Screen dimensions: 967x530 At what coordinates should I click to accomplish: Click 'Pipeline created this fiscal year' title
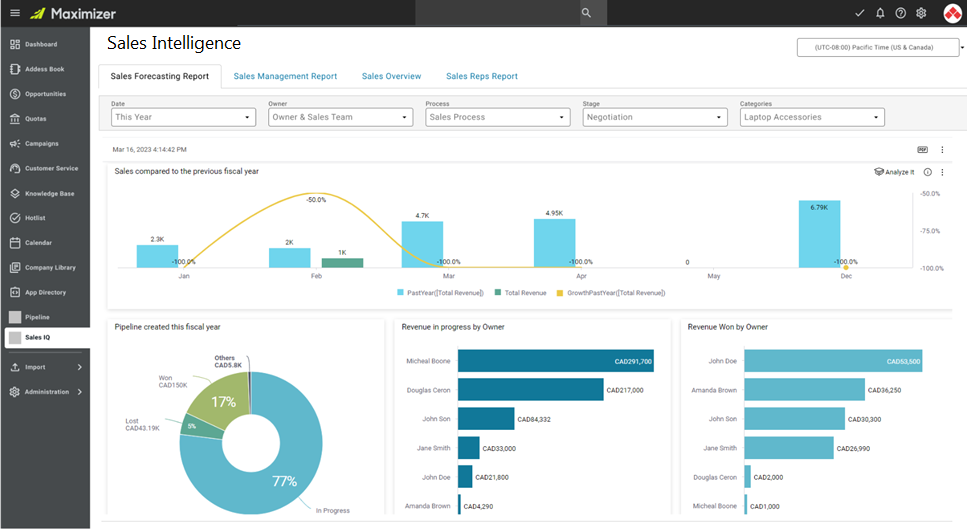(x=167, y=327)
